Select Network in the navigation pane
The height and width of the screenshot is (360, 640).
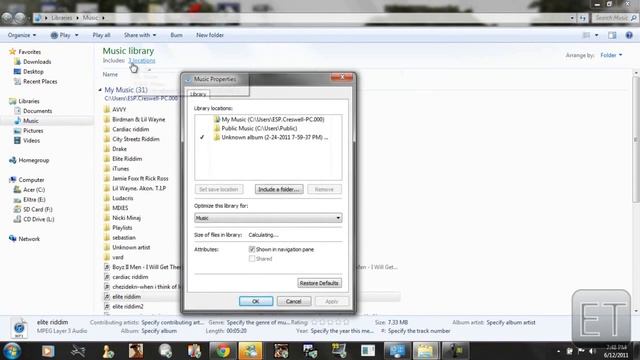29,239
